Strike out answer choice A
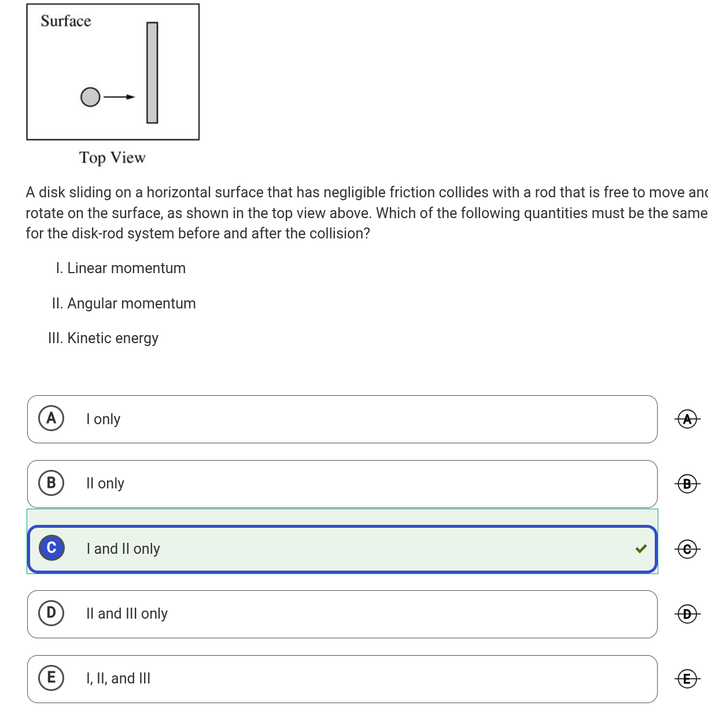 pyautogui.click(x=687, y=418)
